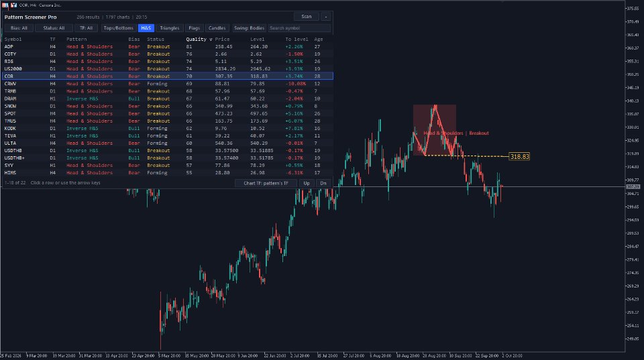Open the TF: All filter

click(x=87, y=28)
